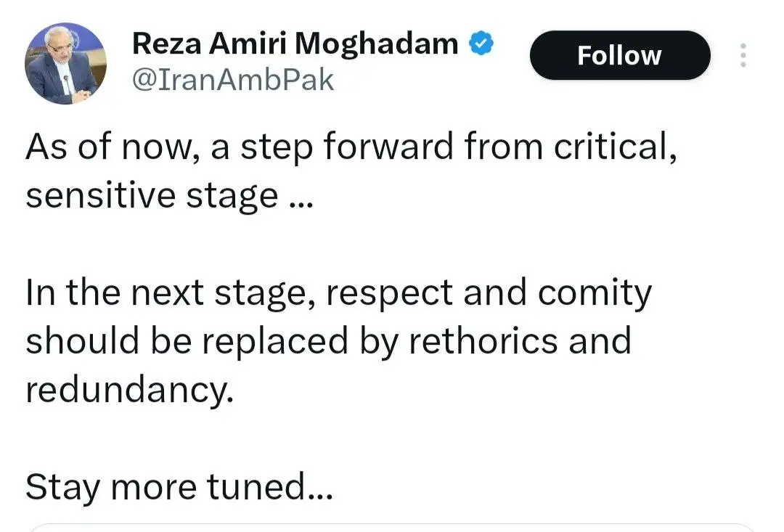Screen dimensions: 784x532
Task: Open the three-dot more options menu
Action: [x=743, y=55]
